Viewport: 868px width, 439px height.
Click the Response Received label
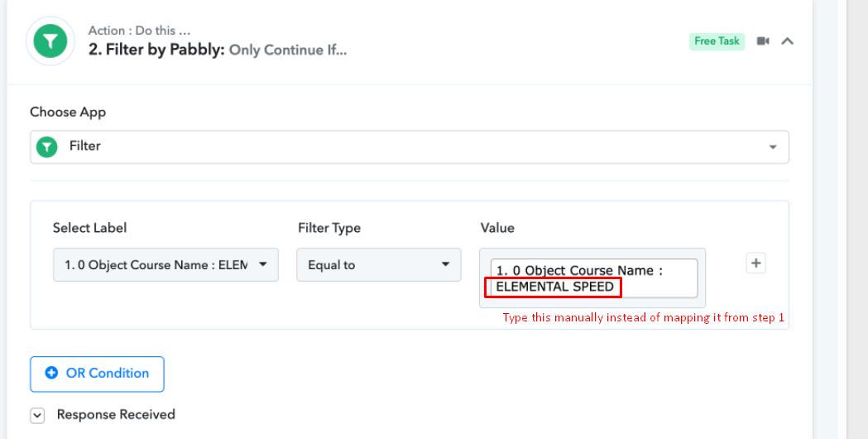[x=116, y=415]
